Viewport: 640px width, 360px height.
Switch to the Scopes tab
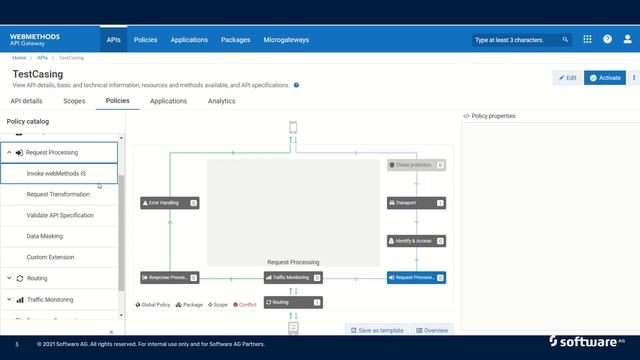(x=74, y=101)
